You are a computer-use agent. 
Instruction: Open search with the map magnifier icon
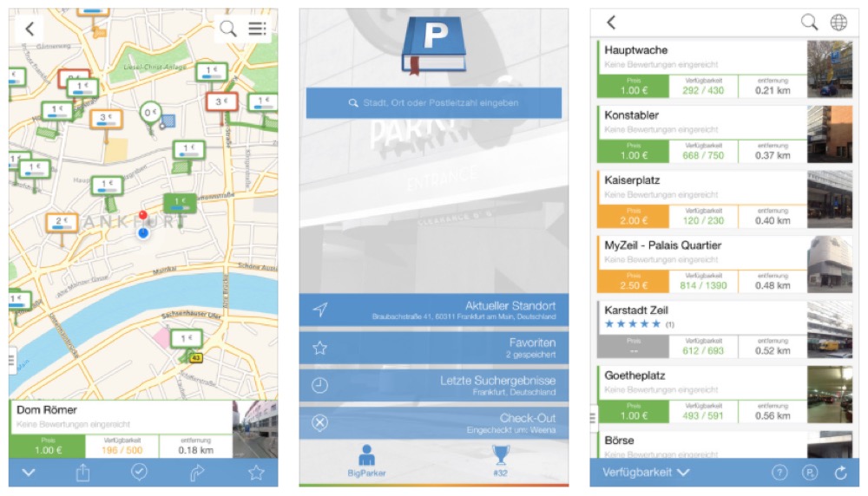[x=228, y=29]
